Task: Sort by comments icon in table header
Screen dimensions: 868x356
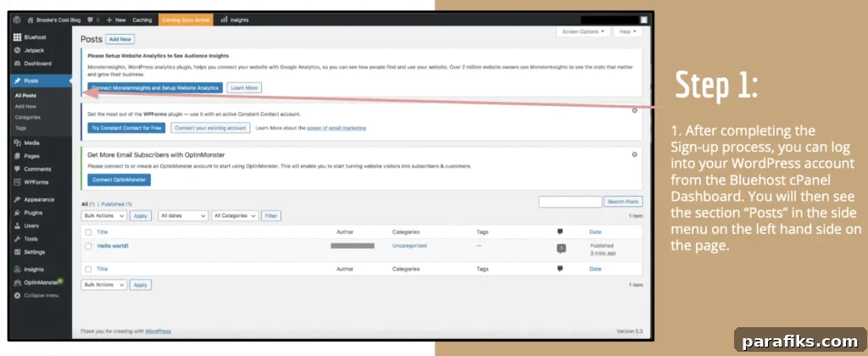Action: [x=559, y=232]
